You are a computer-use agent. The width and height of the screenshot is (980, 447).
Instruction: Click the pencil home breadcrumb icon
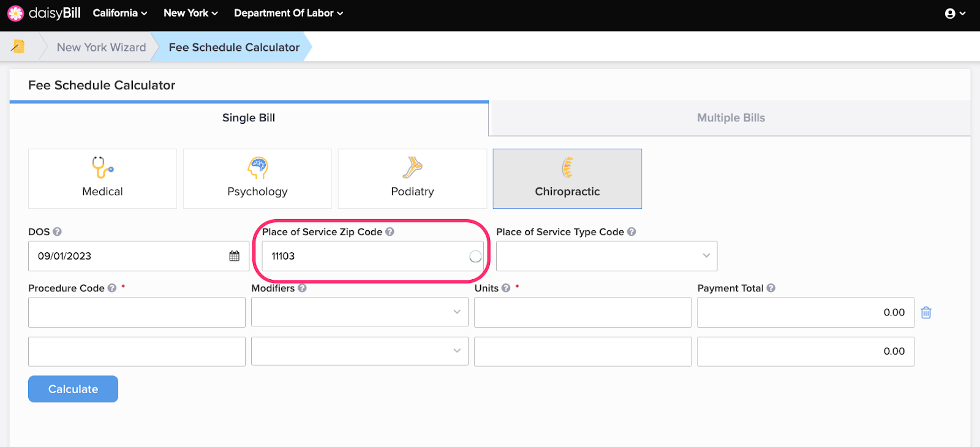pos(18,47)
